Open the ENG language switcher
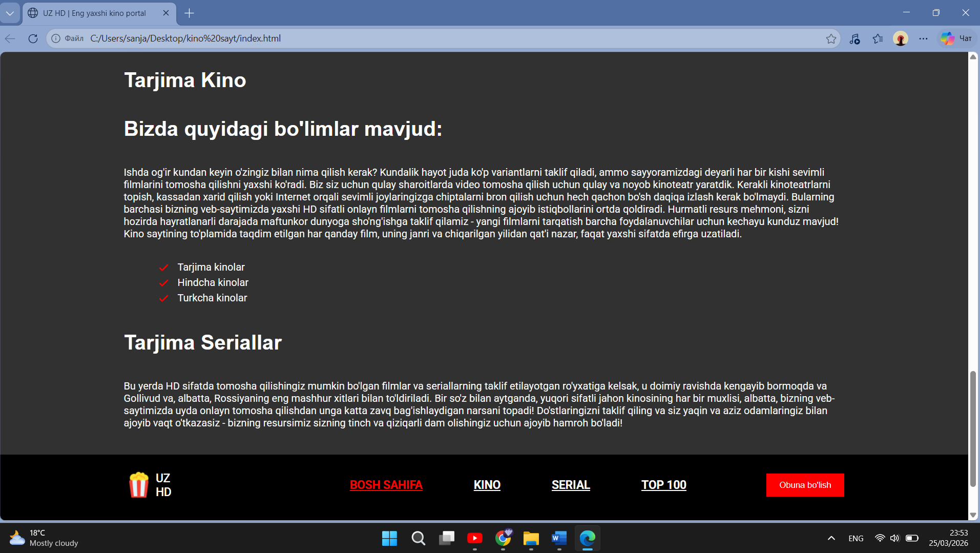 pyautogui.click(x=856, y=538)
